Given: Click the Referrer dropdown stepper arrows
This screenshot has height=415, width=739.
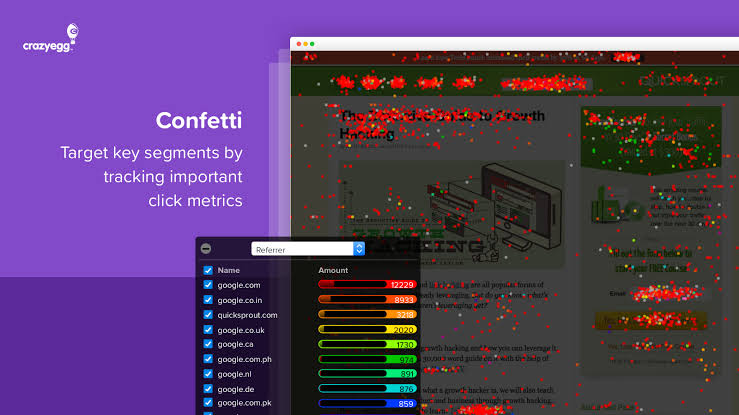Looking at the screenshot, I should pyautogui.click(x=359, y=249).
